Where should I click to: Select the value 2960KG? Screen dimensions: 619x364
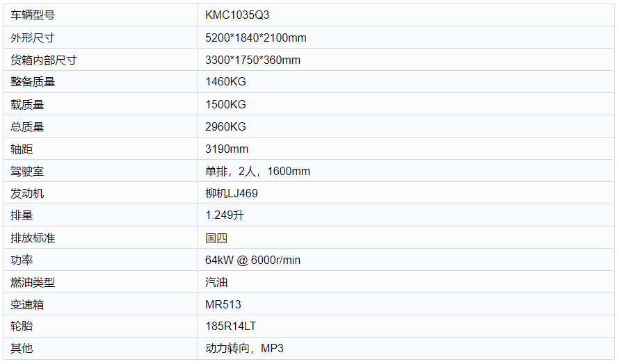[225, 126]
